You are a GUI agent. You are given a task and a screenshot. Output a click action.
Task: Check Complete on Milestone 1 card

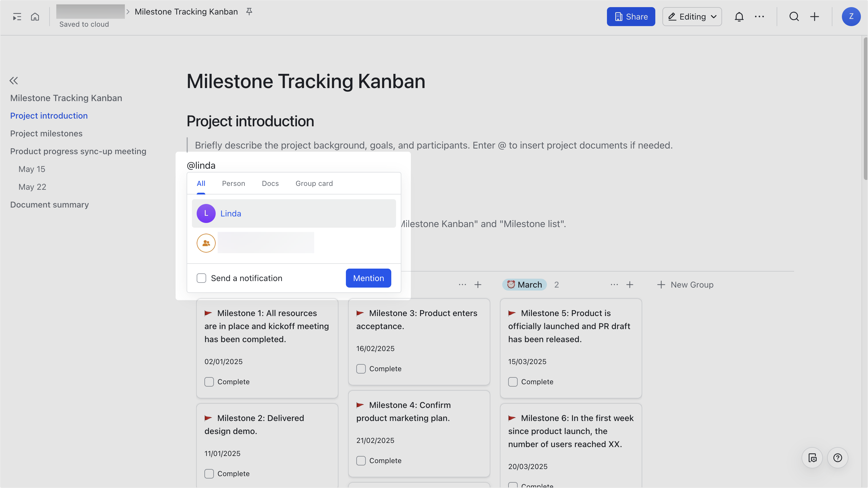[209, 382]
